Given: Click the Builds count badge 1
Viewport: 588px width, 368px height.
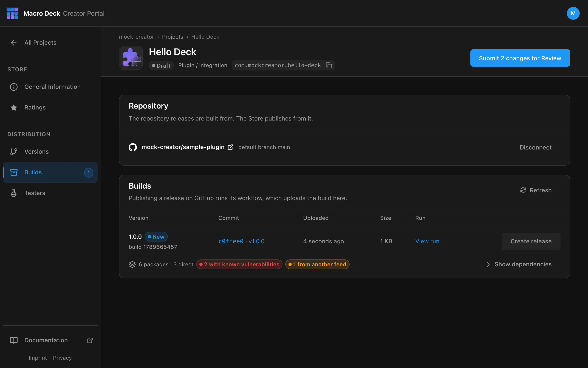Looking at the screenshot, I should pyautogui.click(x=89, y=172).
